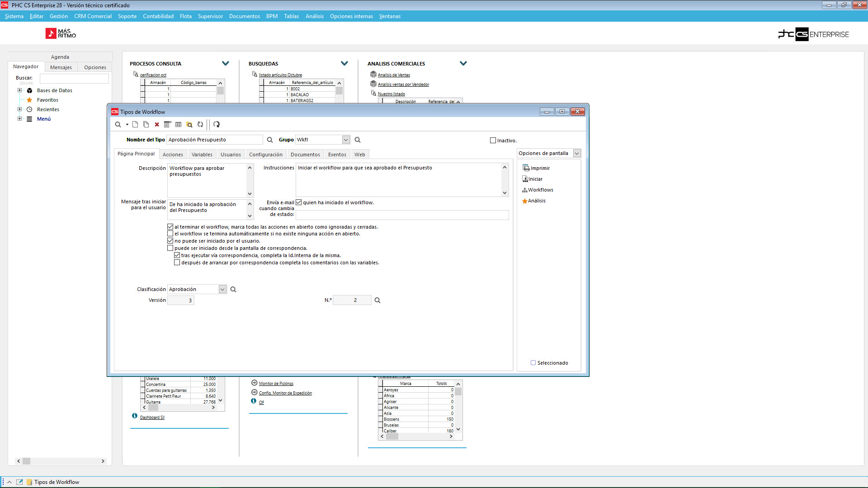Click the Menú hamburger icon
This screenshot has height=488, width=868.
29,119
